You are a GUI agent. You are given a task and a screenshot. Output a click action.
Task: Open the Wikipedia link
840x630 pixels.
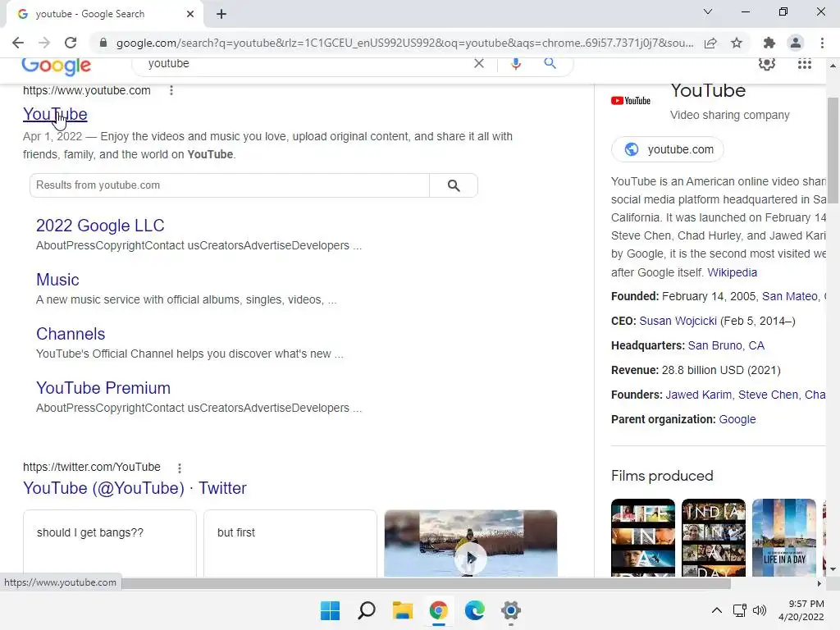(733, 272)
